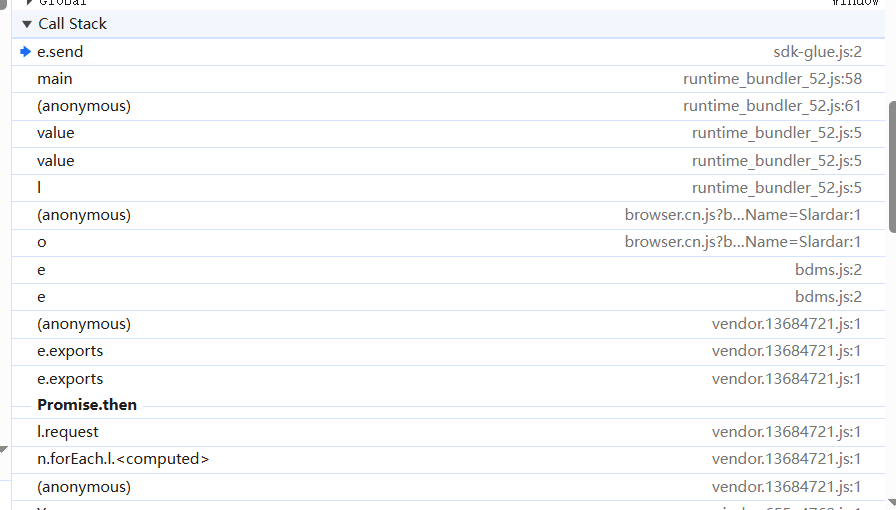Open runtime_bundler_52.js:61 source link
Viewport: 896px width, 510px height.
click(773, 106)
